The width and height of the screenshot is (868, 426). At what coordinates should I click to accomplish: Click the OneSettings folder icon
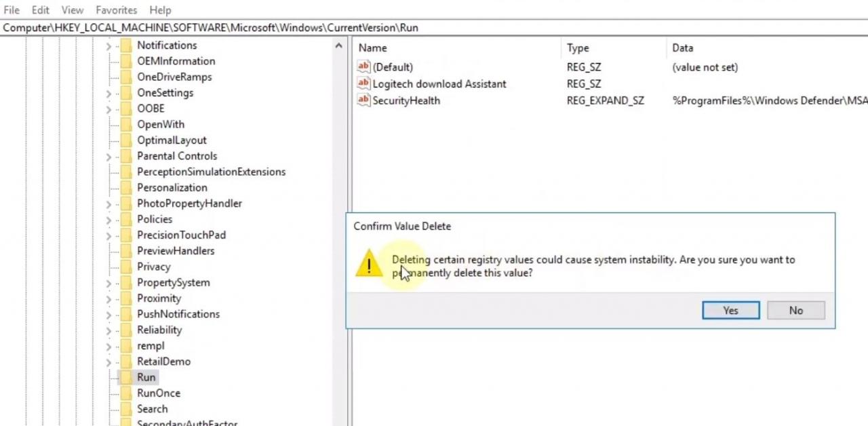(126, 93)
